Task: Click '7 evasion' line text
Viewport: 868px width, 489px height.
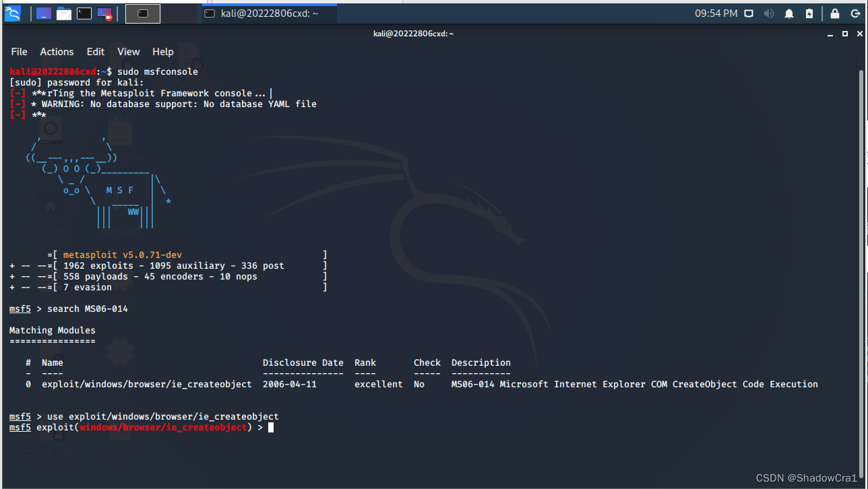Action: tap(88, 287)
